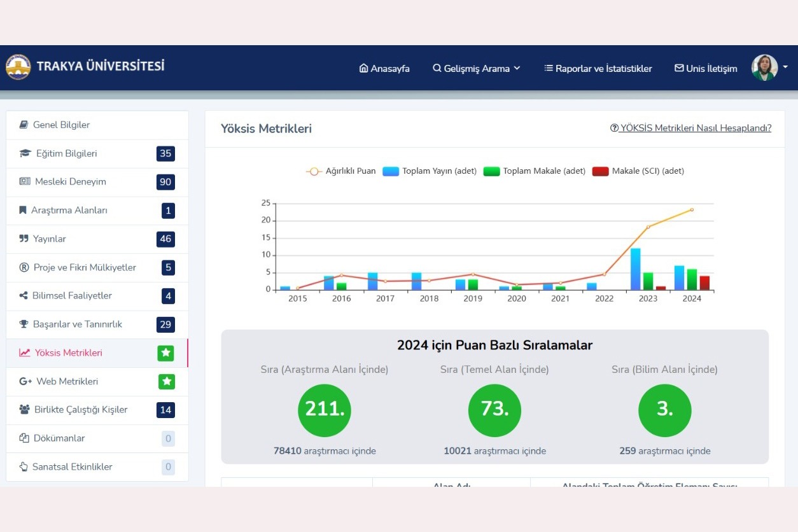Viewport: 798px width, 532px height.
Task: Click the share icon beside Bilimsel Faaliyetler
Action: 24,295
